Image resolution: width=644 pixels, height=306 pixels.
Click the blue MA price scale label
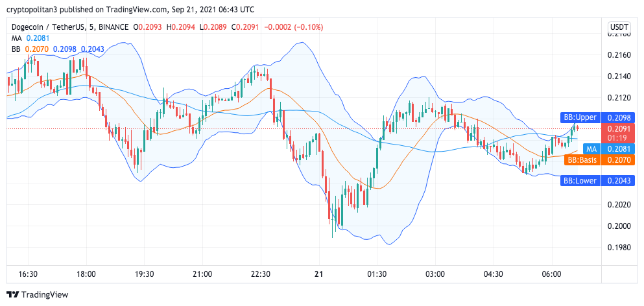click(591, 148)
